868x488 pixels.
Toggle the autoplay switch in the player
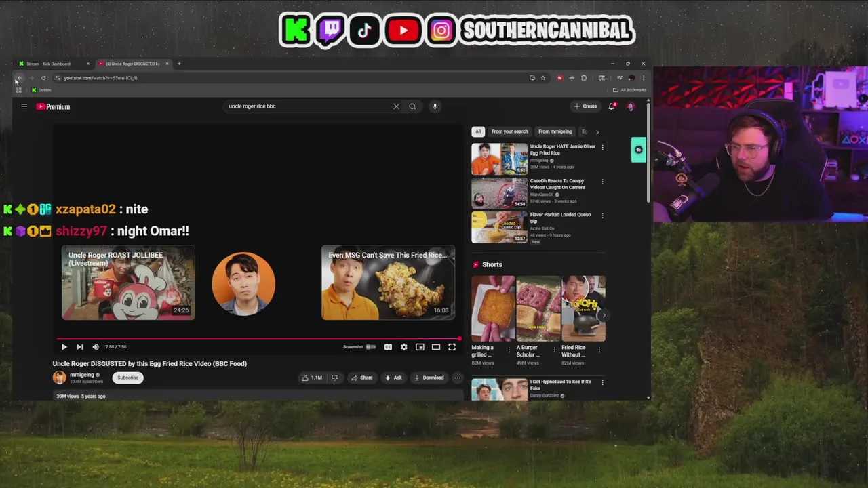pos(370,347)
